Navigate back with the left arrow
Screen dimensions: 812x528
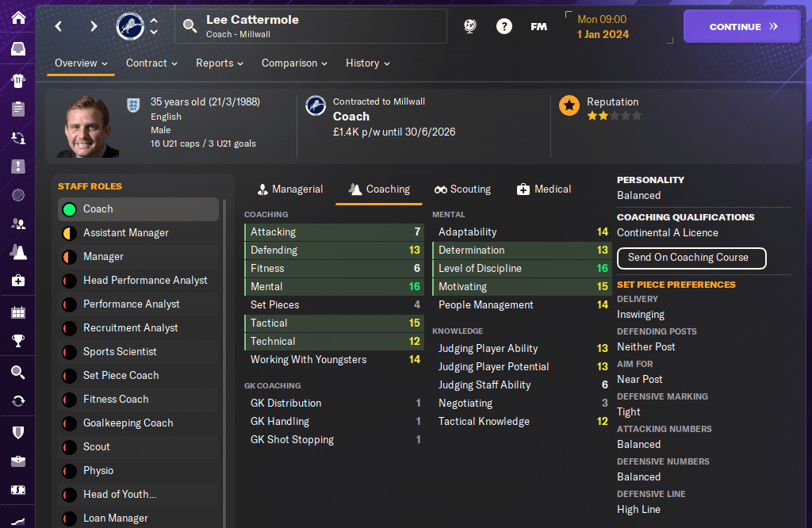(59, 26)
